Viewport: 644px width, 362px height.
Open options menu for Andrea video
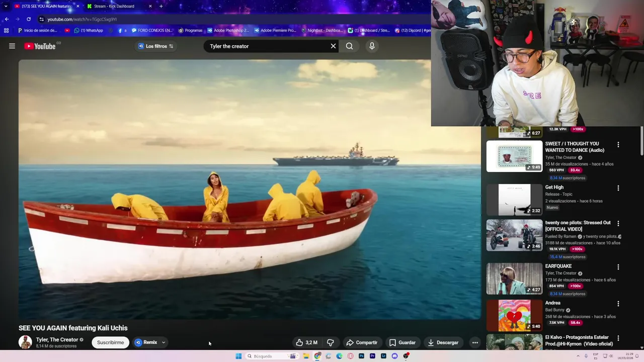point(618,304)
